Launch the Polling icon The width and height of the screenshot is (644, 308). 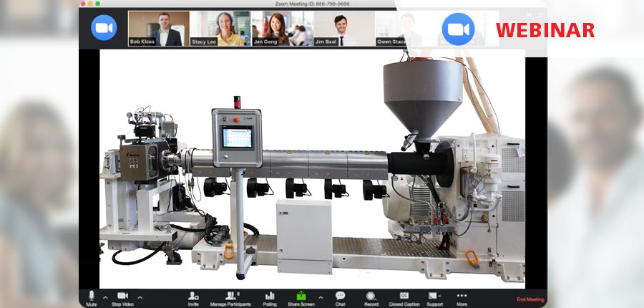pos(270,296)
